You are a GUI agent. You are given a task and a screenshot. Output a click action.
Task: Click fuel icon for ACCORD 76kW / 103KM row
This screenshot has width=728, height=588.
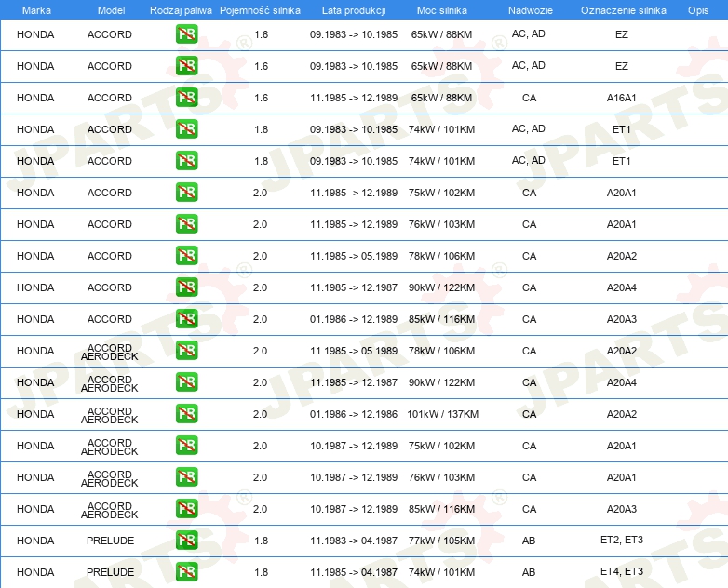coord(186,223)
